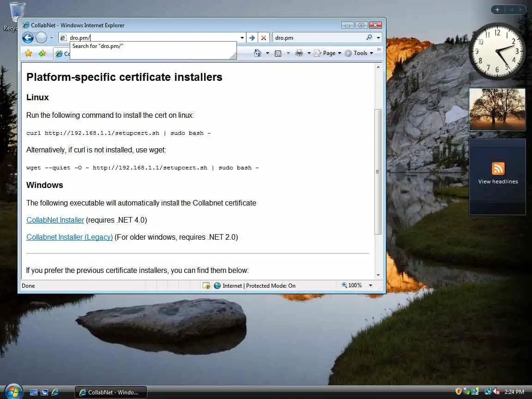
Task: Click the orange RSS icon in gadget
Action: (x=498, y=169)
